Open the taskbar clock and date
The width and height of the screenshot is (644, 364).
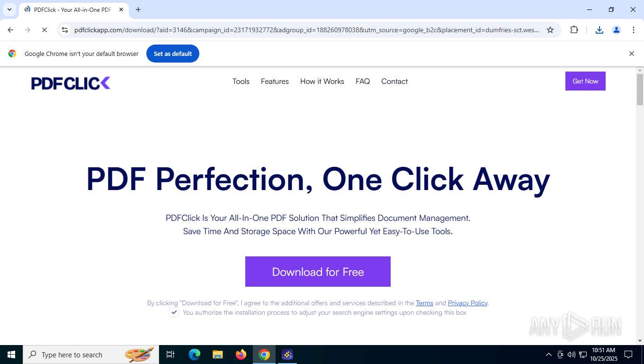[604, 355]
